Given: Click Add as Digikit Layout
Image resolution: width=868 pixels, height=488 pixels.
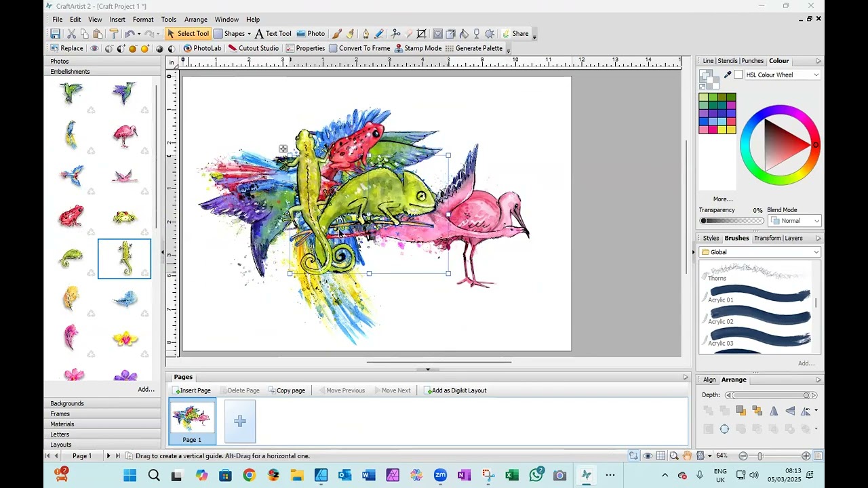Looking at the screenshot, I should [456, 390].
